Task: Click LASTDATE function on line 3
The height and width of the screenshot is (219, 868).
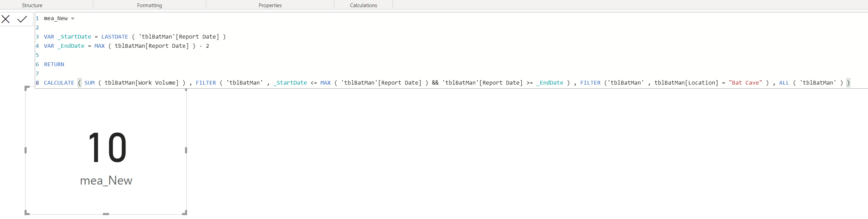Action: (115, 37)
